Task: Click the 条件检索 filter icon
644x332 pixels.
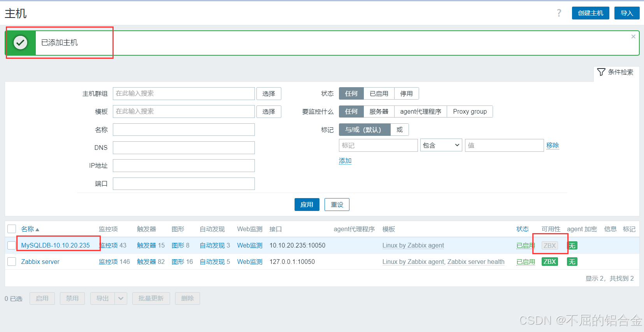Action: click(x=601, y=72)
